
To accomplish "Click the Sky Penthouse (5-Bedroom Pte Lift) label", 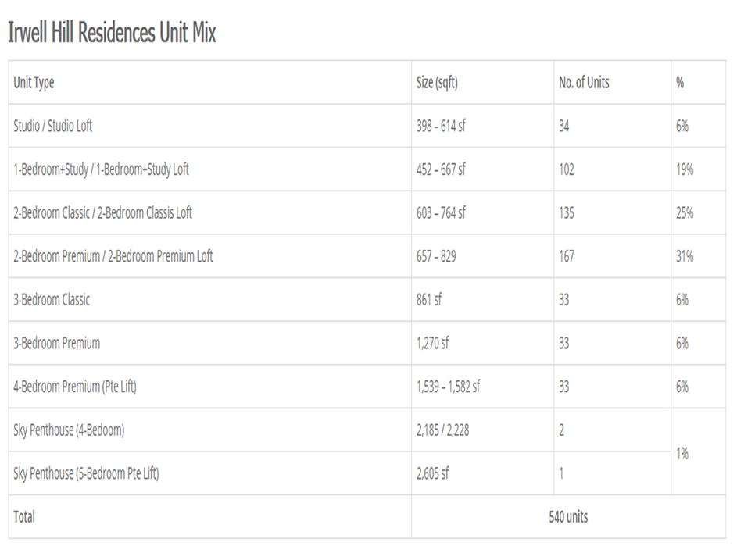I will [x=86, y=473].
